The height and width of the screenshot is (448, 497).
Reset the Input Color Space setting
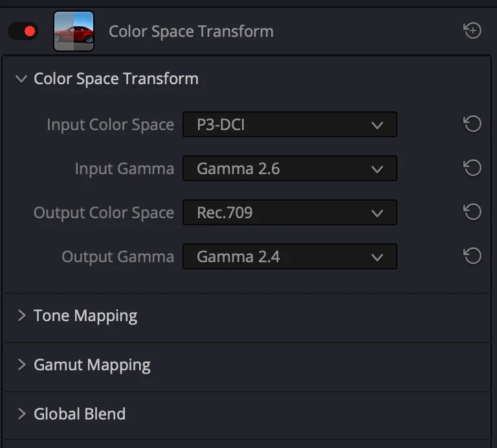(472, 124)
